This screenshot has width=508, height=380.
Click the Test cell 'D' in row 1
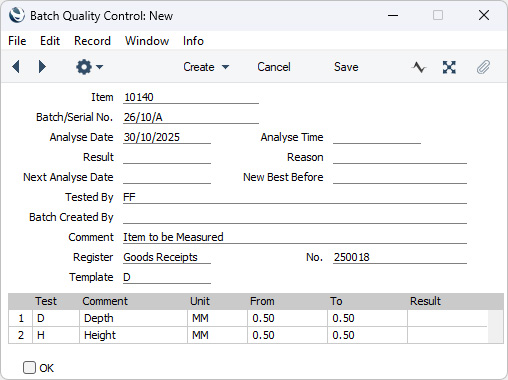point(56,318)
